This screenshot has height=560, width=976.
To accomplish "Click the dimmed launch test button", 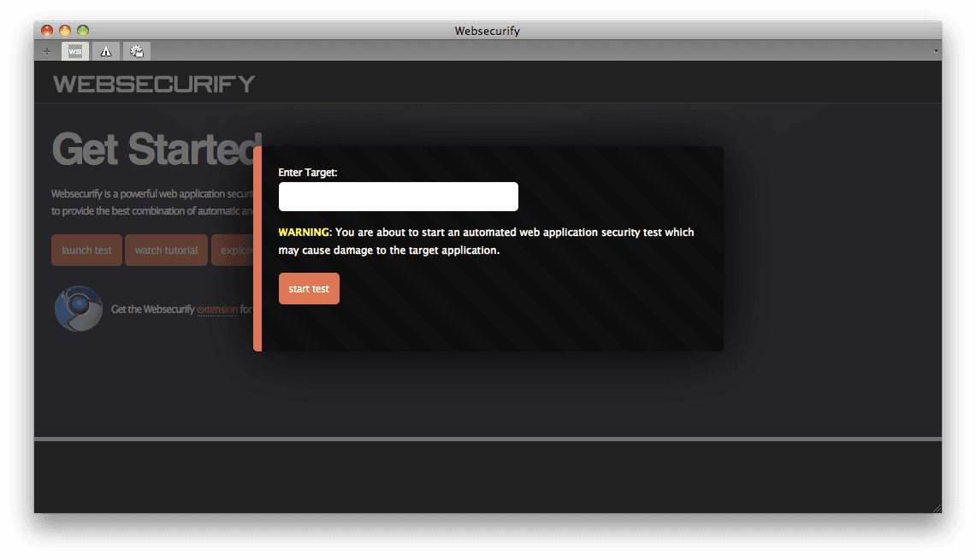I will (x=86, y=251).
